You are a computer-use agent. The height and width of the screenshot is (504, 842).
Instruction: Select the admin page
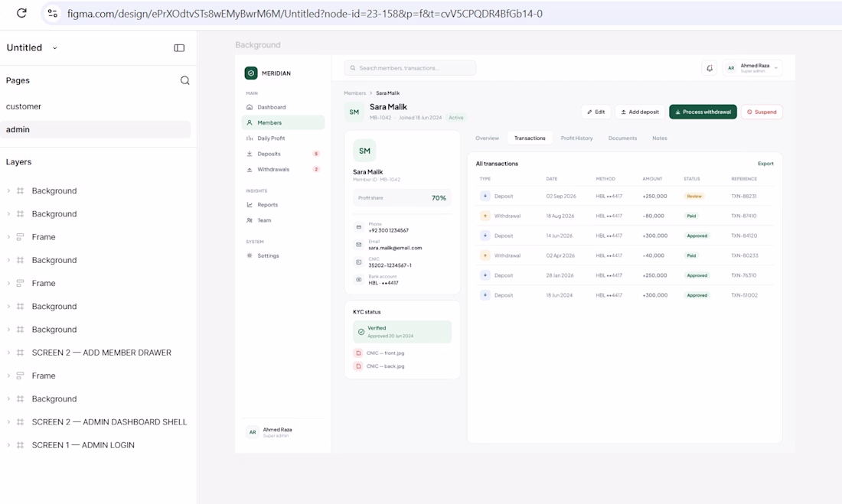pyautogui.click(x=96, y=129)
